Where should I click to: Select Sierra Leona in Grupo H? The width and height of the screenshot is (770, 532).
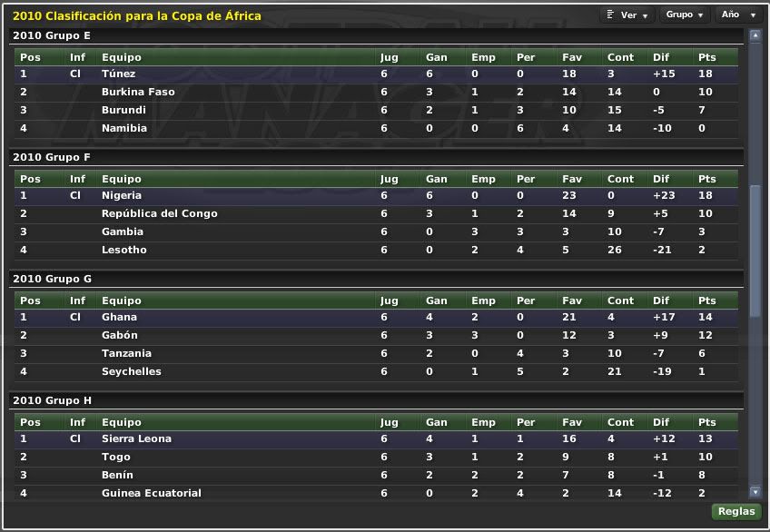[x=136, y=438]
